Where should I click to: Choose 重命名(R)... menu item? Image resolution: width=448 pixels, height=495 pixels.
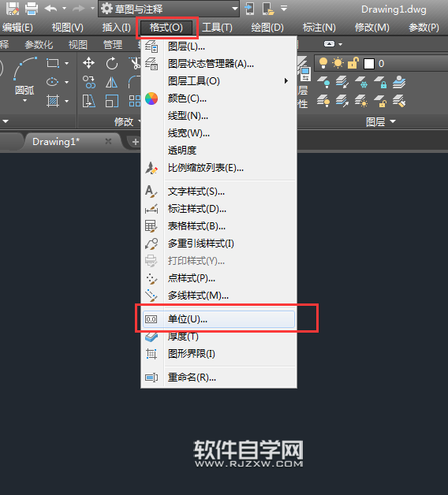point(218,378)
